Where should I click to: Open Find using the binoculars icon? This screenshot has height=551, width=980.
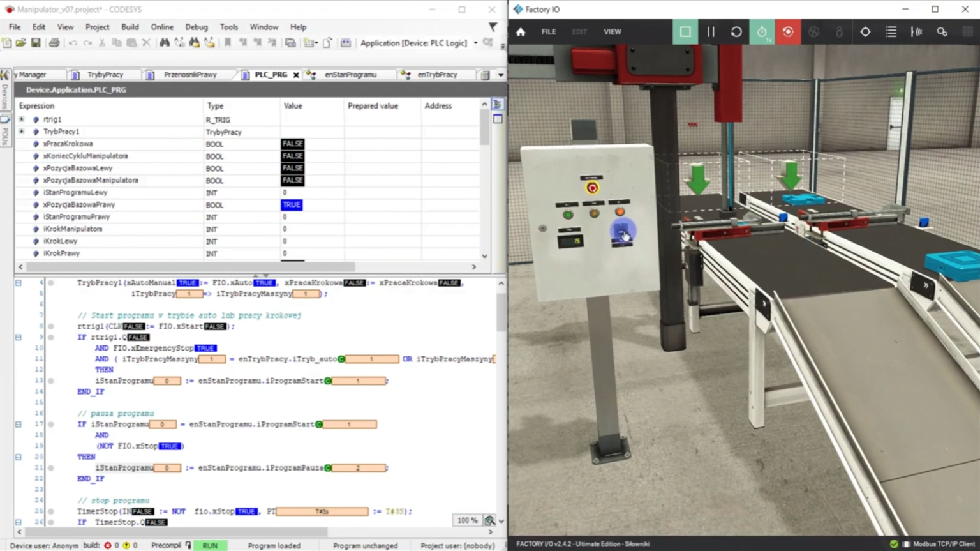coord(164,42)
